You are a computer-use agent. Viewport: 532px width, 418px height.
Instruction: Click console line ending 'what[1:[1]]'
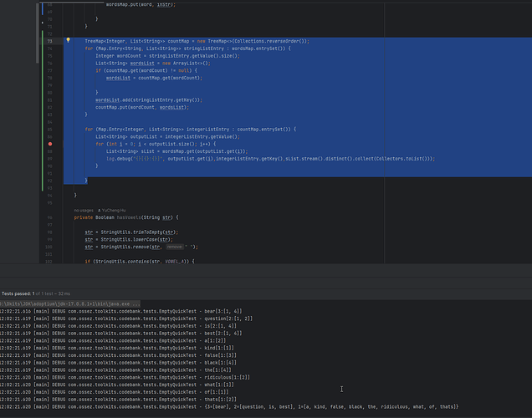click(x=117, y=385)
